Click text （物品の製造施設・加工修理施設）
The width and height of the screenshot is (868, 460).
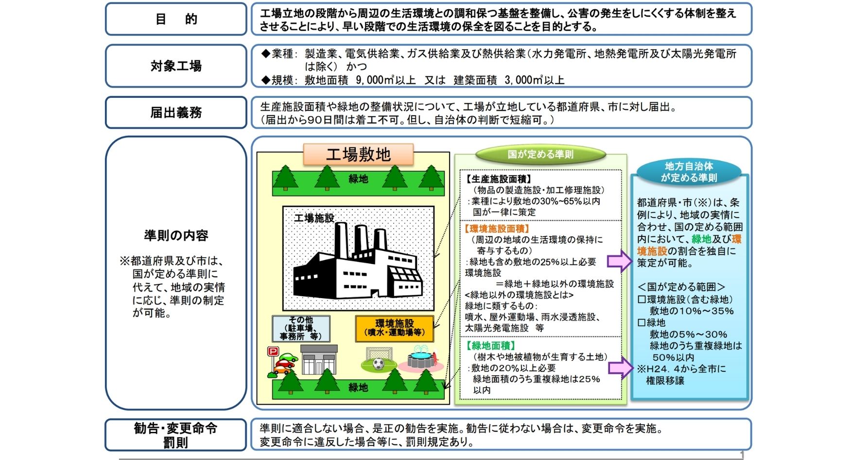tap(538, 190)
